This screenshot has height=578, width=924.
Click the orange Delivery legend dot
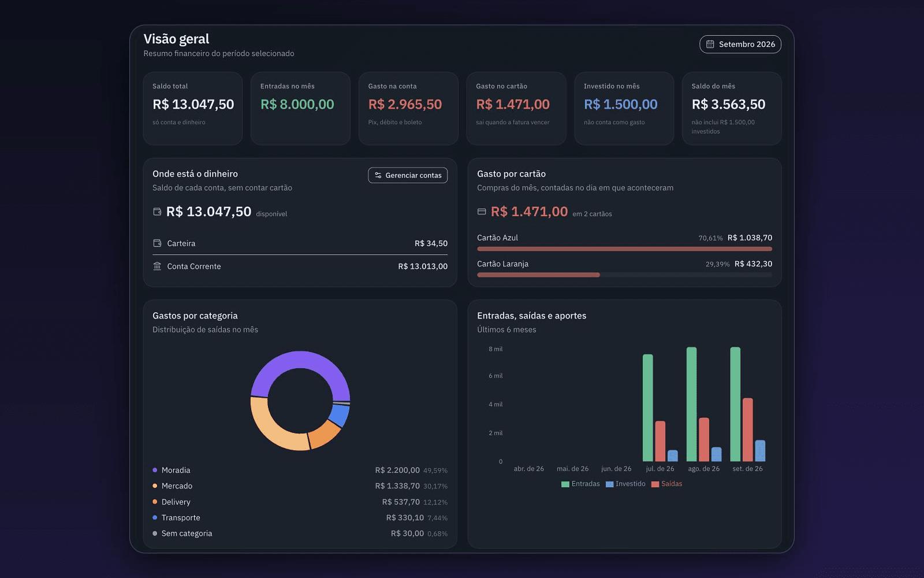pos(155,502)
